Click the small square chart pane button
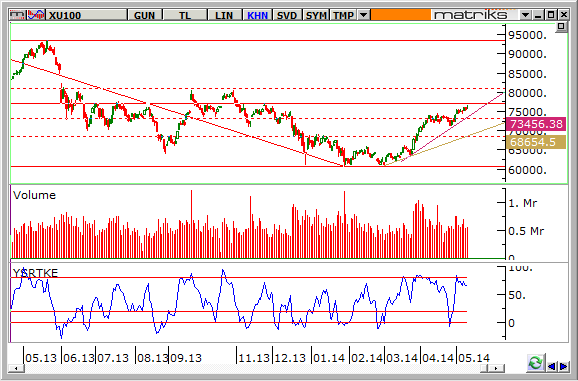 561,27
